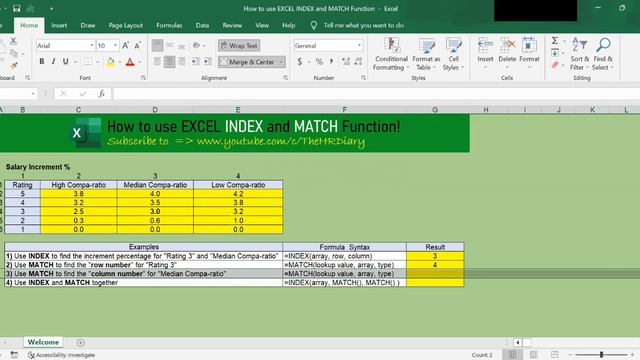Click the red Font Color swatch
This screenshot has width=640, height=360.
pos(130,62)
